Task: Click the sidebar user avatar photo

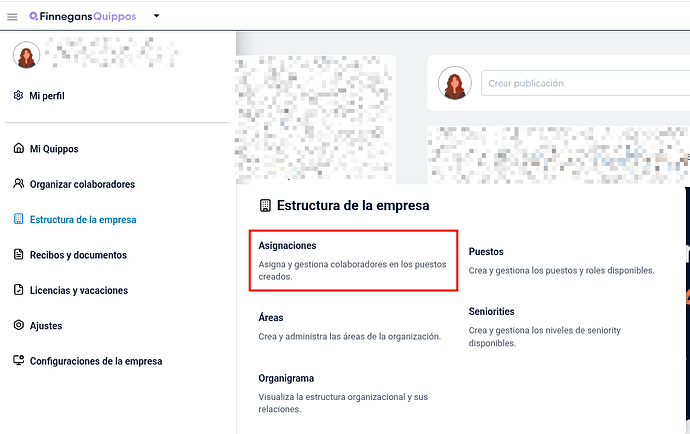Action: 26,55
